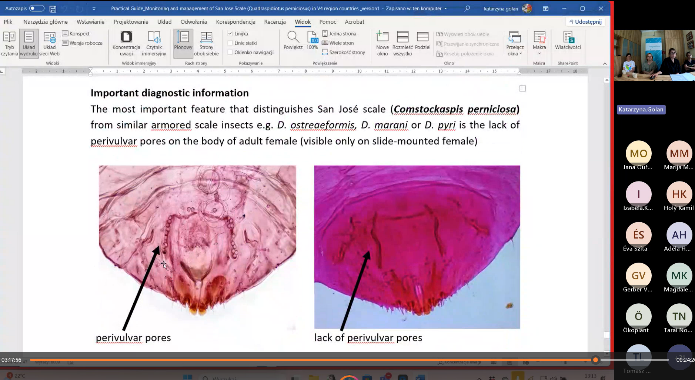Select Strony obok siebie page movement
This screenshot has height=380, width=695.
pyautogui.click(x=207, y=43)
